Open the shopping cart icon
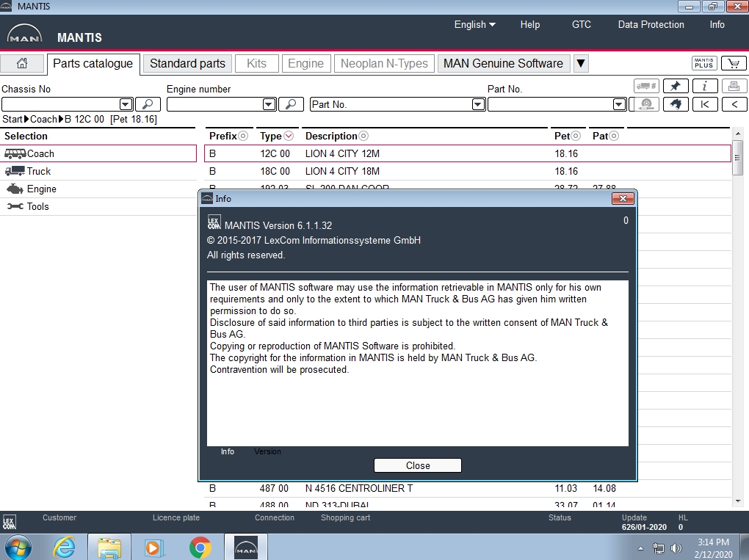749x560 pixels. click(734, 64)
